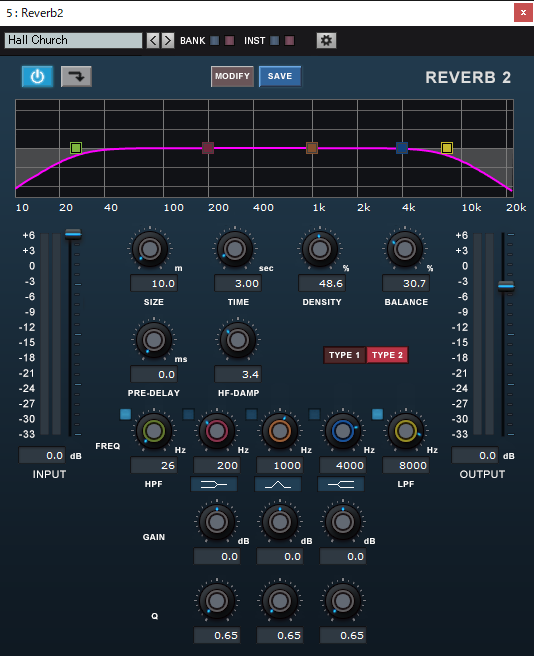534x656 pixels.
Task: Select the orange 1k node on graph
Action: (x=312, y=148)
